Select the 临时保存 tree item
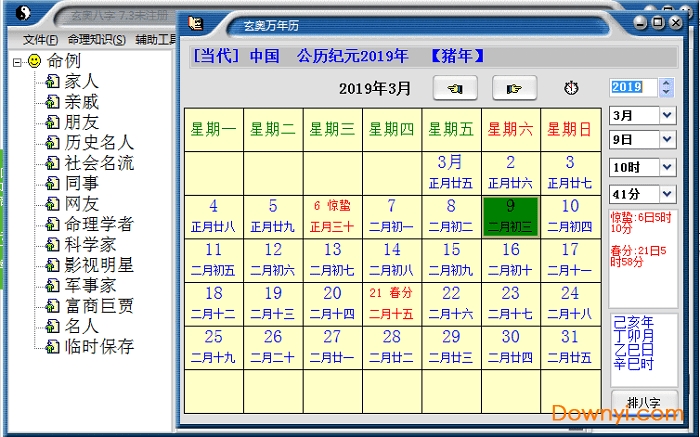This screenshot has height=437, width=700. 99,346
